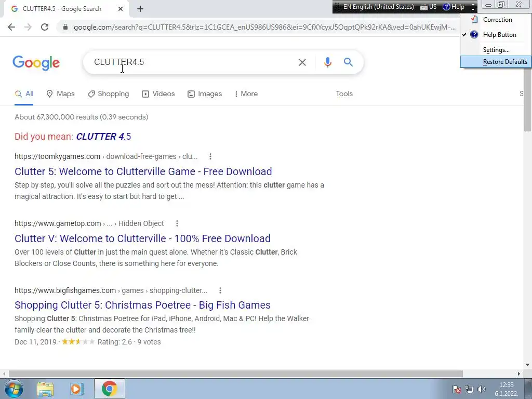This screenshot has width=532, height=399.
Task: Toggle the Help Button checked option
Action: tap(496, 35)
